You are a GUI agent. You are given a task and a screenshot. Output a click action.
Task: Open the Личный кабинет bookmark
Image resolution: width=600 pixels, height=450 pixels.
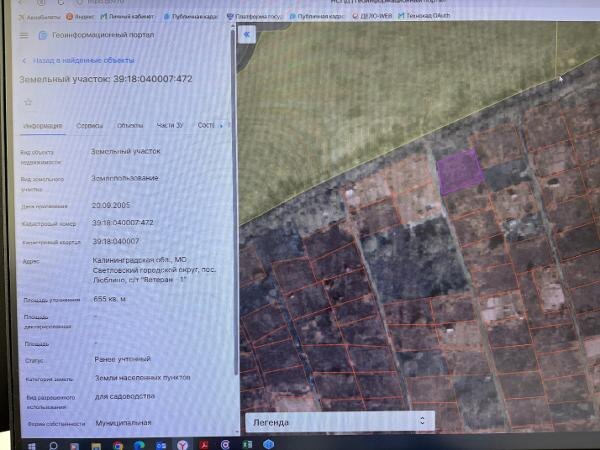coord(127,16)
